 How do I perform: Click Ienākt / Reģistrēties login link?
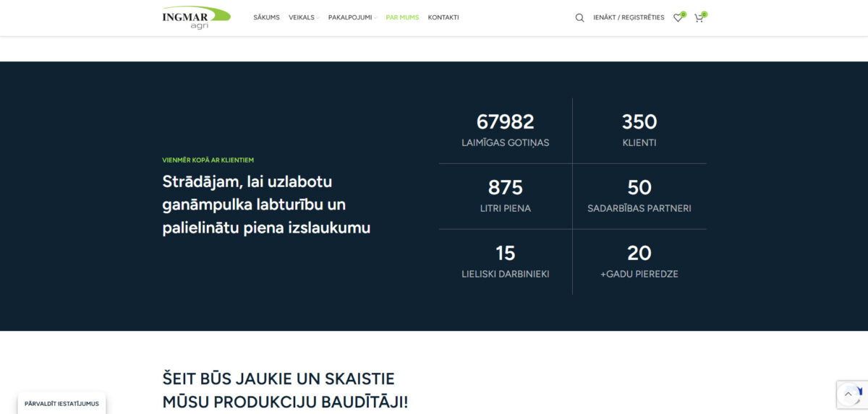point(629,17)
